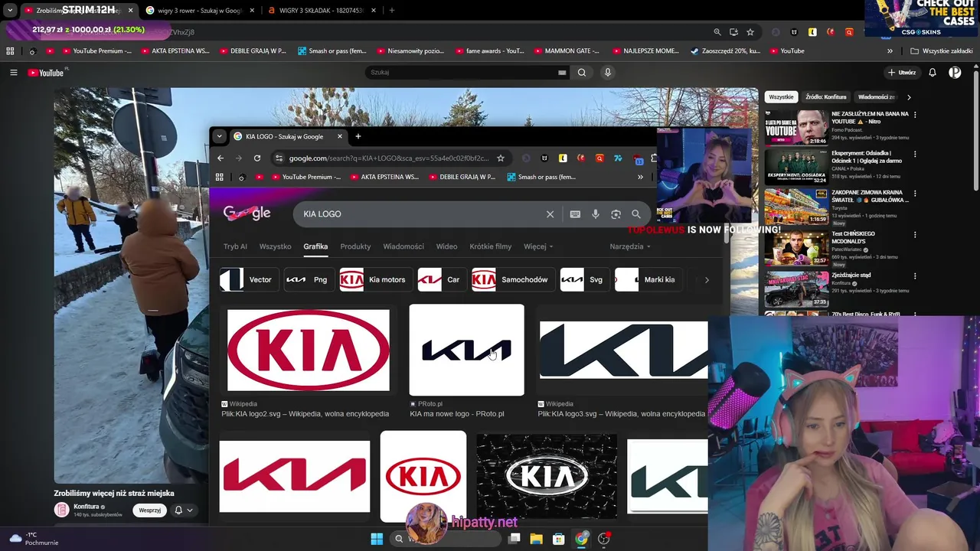The height and width of the screenshot is (551, 980).
Task: Open new tab in Google window
Action: coord(358,137)
